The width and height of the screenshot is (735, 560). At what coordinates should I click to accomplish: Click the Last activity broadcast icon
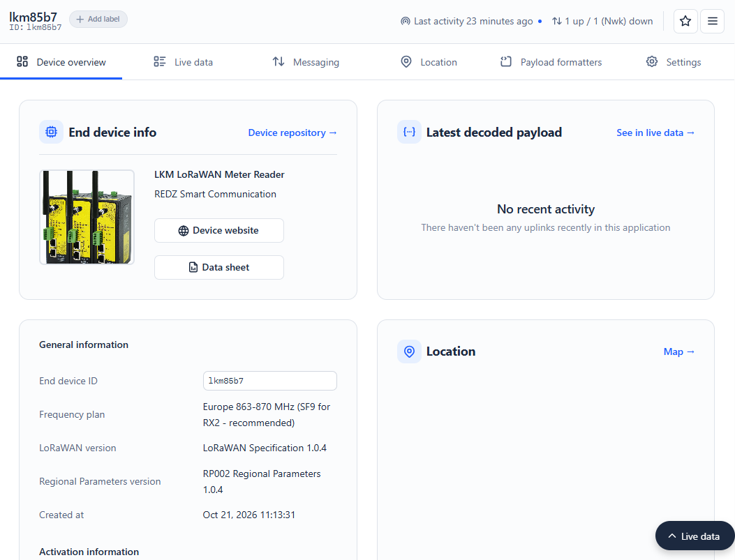[405, 21]
